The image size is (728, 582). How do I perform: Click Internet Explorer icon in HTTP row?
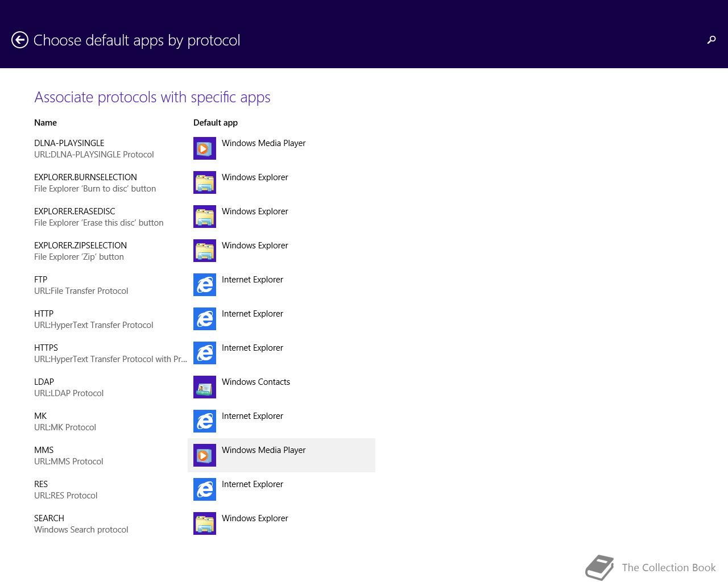coord(205,319)
